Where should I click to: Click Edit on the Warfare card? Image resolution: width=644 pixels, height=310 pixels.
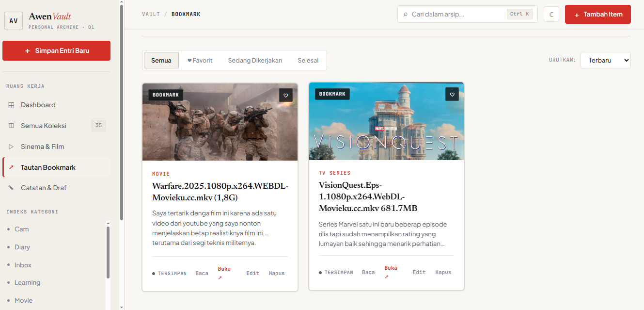[x=252, y=274]
